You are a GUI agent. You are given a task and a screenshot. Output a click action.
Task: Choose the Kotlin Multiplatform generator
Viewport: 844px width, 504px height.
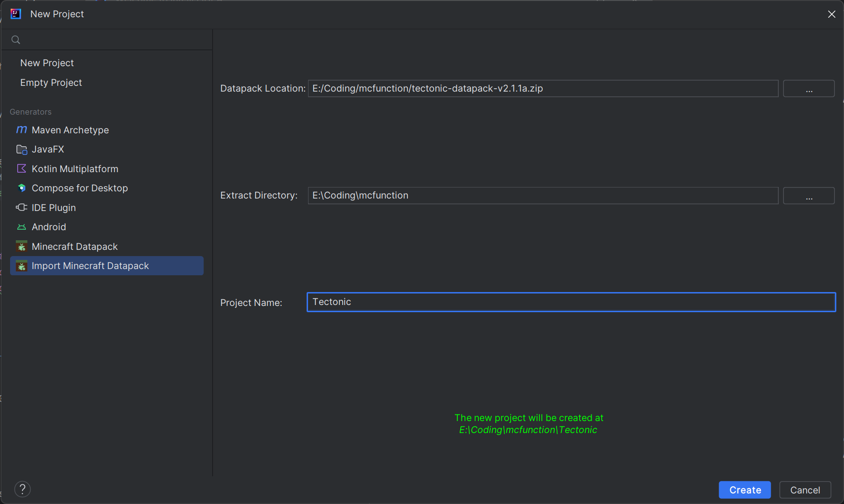pos(107,169)
